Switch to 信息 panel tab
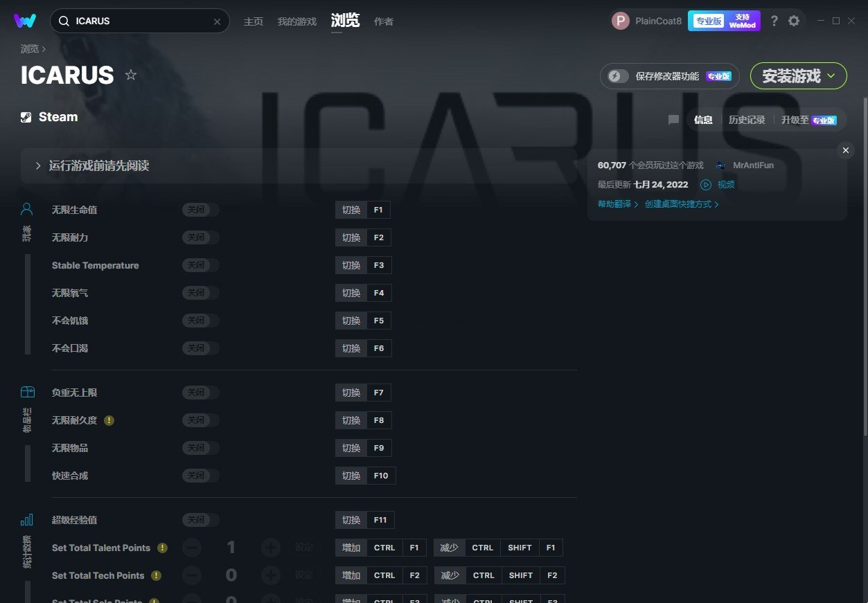This screenshot has width=868, height=603. coord(703,120)
